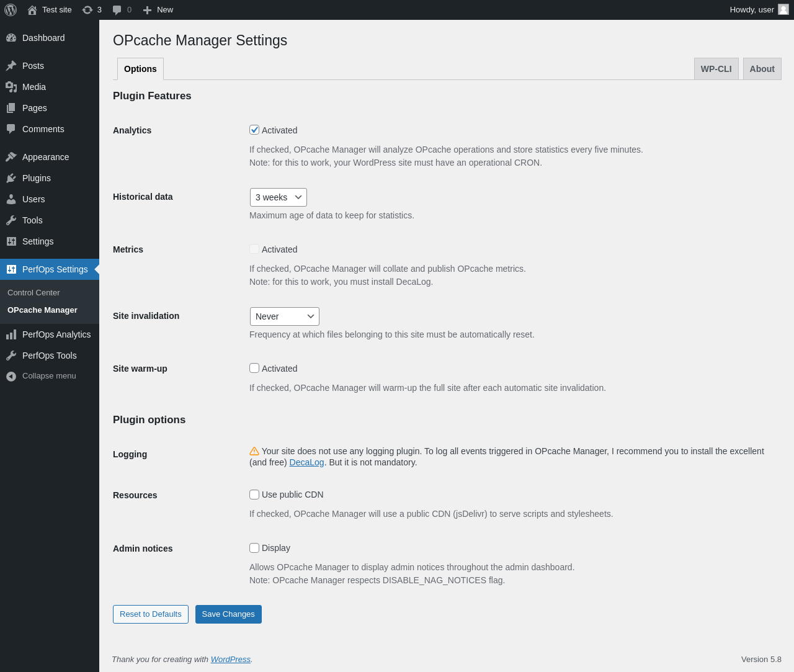Toggle the Metrics Activated checkbox
This screenshot has height=672, width=794.
click(254, 249)
